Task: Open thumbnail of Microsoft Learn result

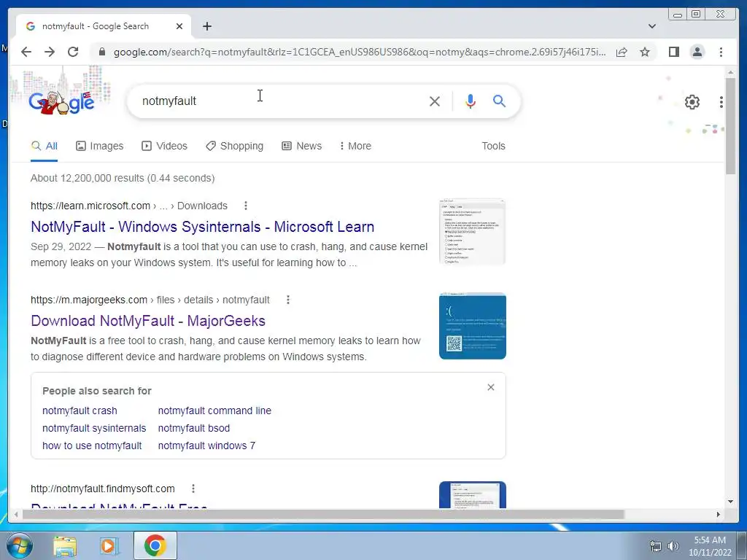Action: [x=472, y=231]
